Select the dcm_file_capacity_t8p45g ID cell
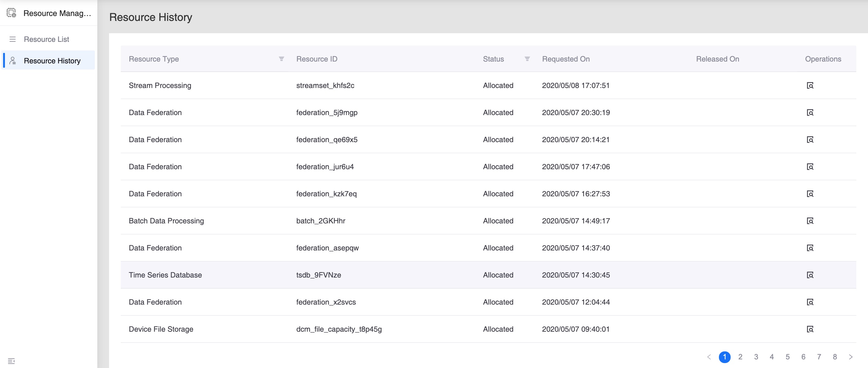Image resolution: width=868 pixels, height=368 pixels. 339,329
